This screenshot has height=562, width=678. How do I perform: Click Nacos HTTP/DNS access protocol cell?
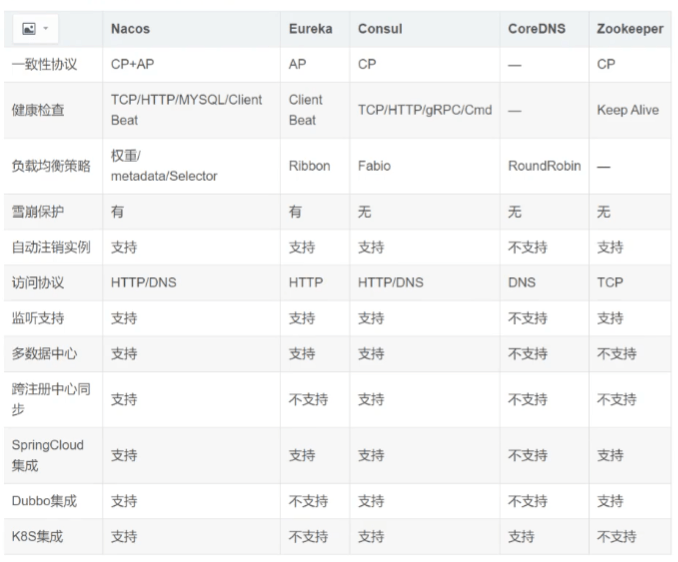(144, 282)
